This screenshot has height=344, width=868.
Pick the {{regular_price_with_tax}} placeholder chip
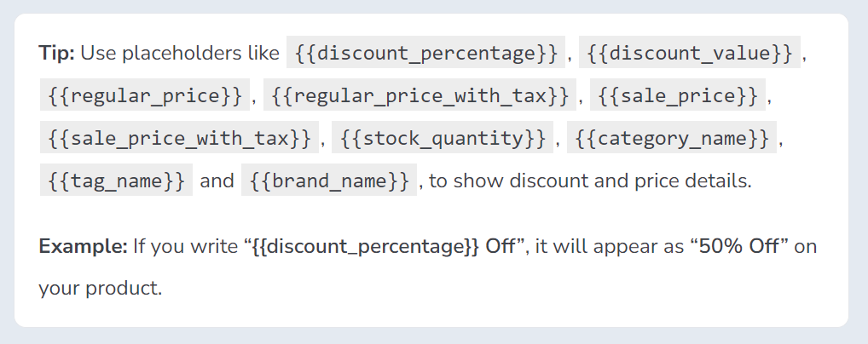pyautogui.click(x=420, y=95)
